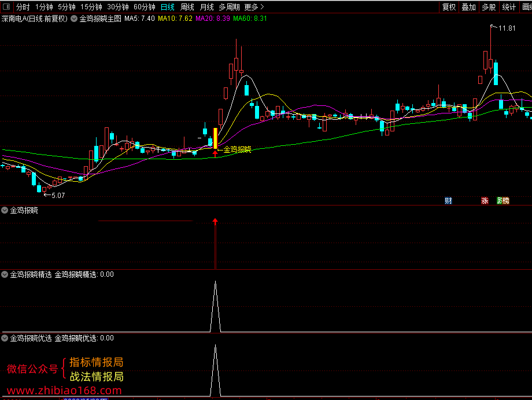Switch to 日线 daily chart
Screen dimensions: 532x400
(x=167, y=7)
